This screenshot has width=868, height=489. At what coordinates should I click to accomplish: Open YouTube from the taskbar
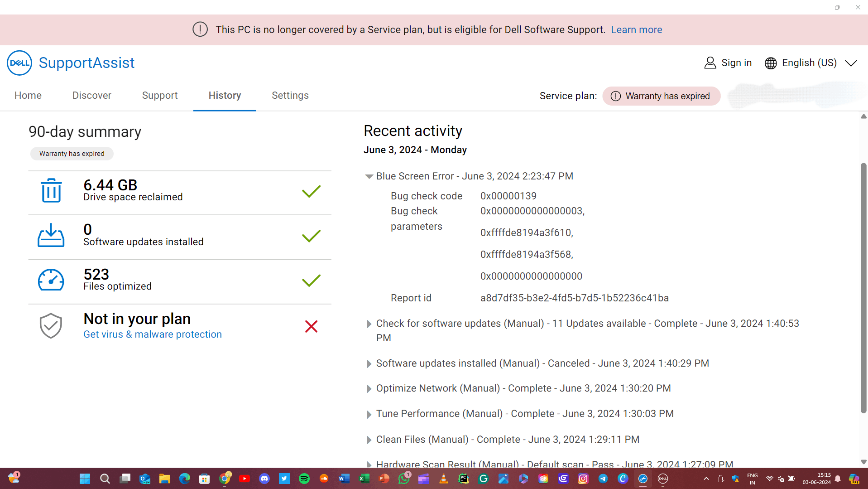tap(245, 479)
